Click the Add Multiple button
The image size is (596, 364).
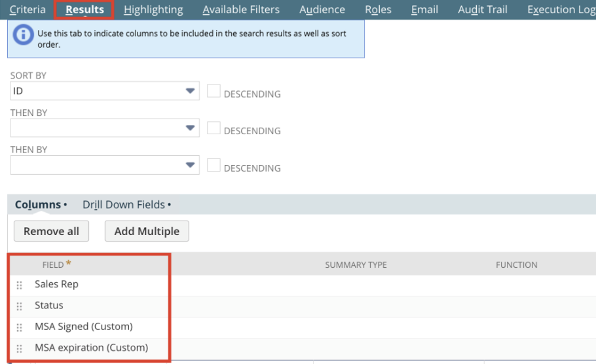[x=147, y=231]
